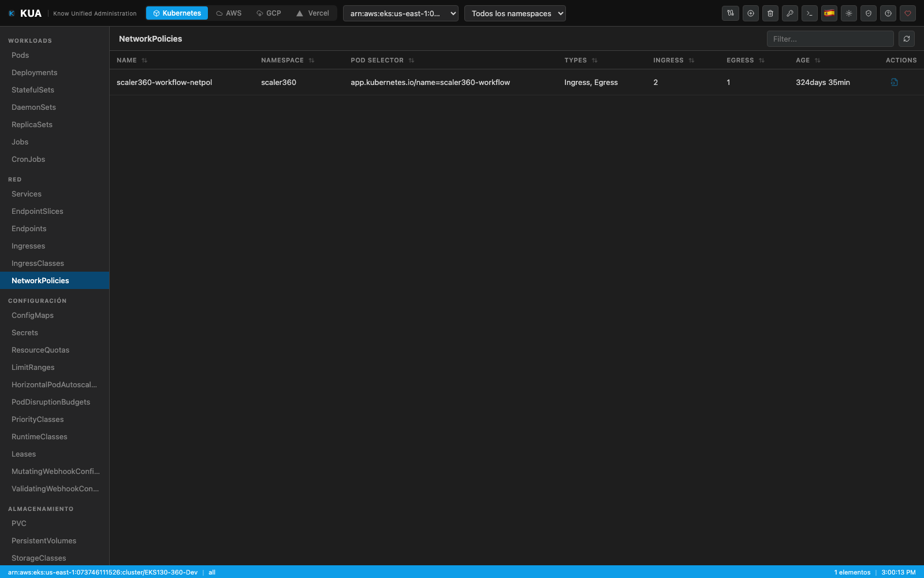Select PriorityClasses in sidebar
The width and height of the screenshot is (924, 578).
pyautogui.click(x=54, y=420)
